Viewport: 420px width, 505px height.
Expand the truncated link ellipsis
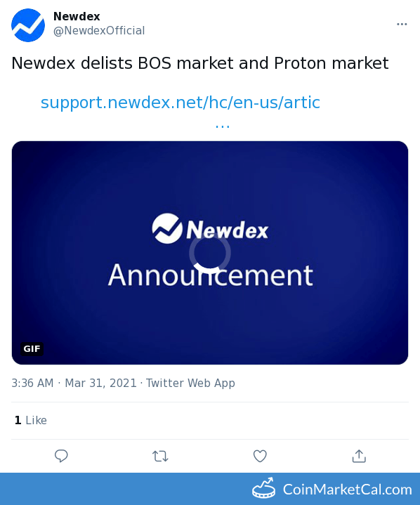[223, 126]
